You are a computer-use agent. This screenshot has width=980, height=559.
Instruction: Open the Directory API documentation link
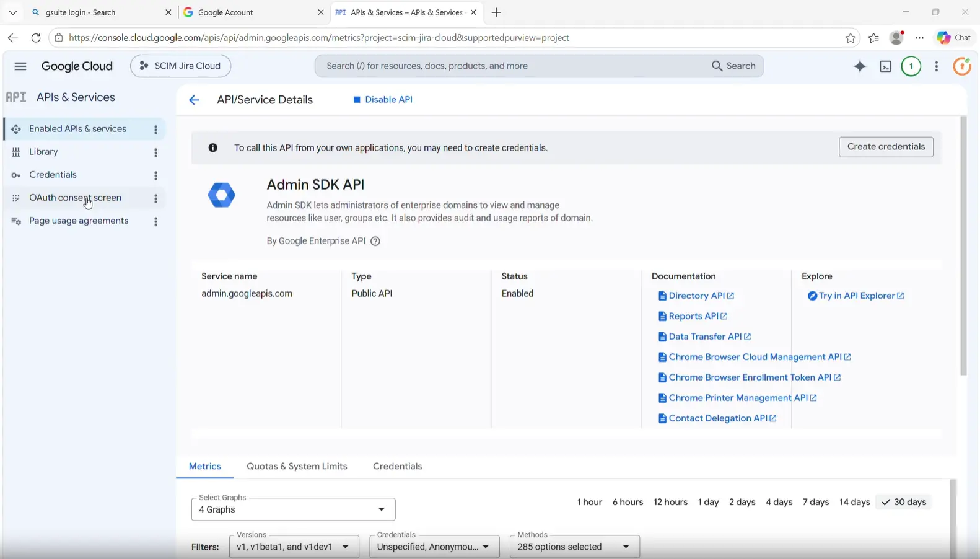[x=696, y=296]
